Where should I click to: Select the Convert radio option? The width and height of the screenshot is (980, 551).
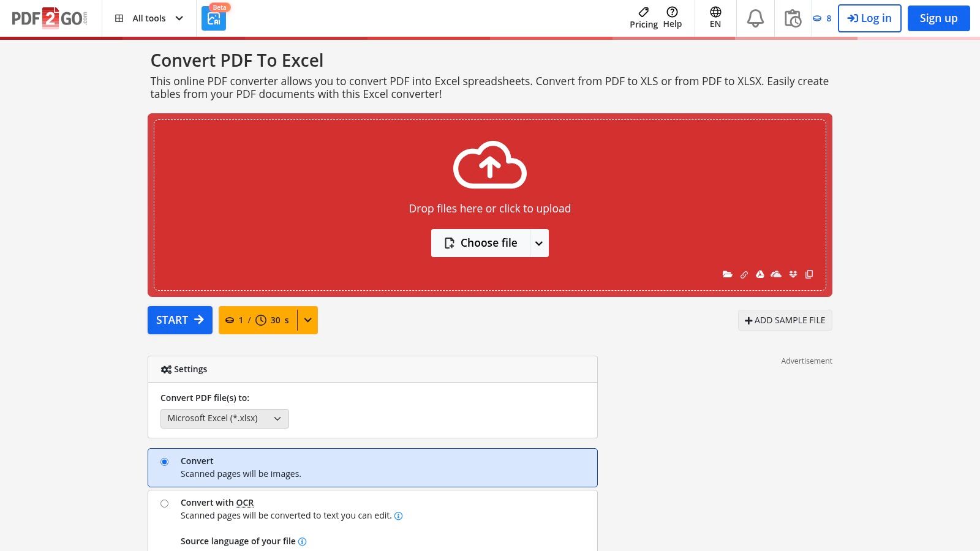click(x=164, y=462)
